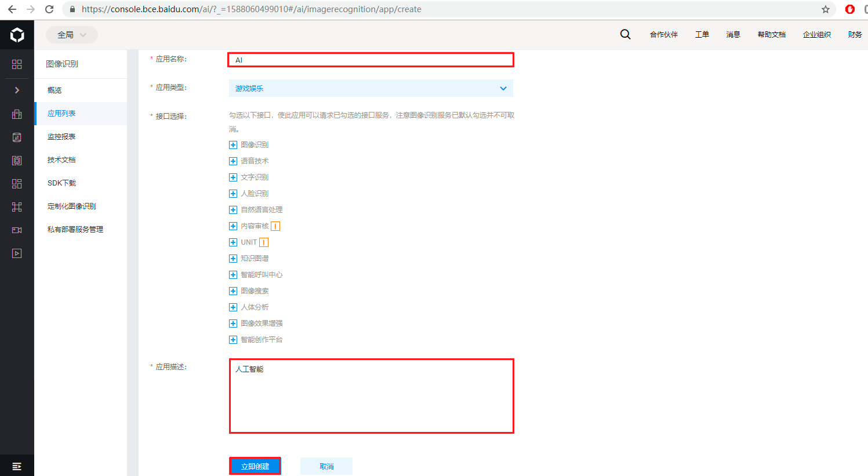
Task: Open the Baidu cloud logo home icon
Action: tap(17, 35)
